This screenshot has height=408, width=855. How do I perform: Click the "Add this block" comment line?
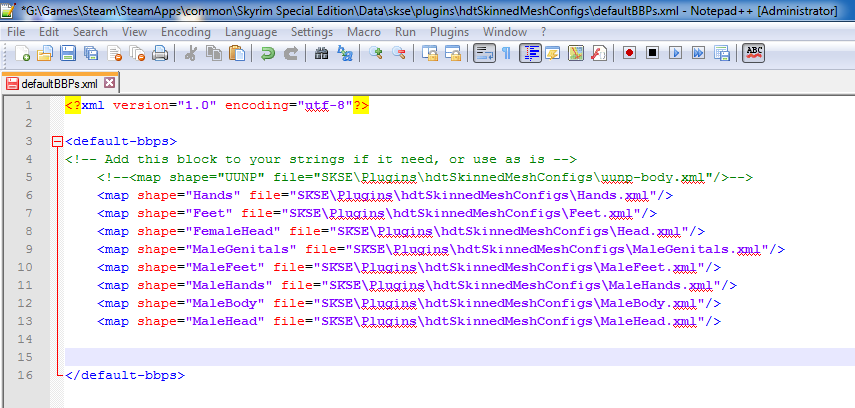(321, 159)
